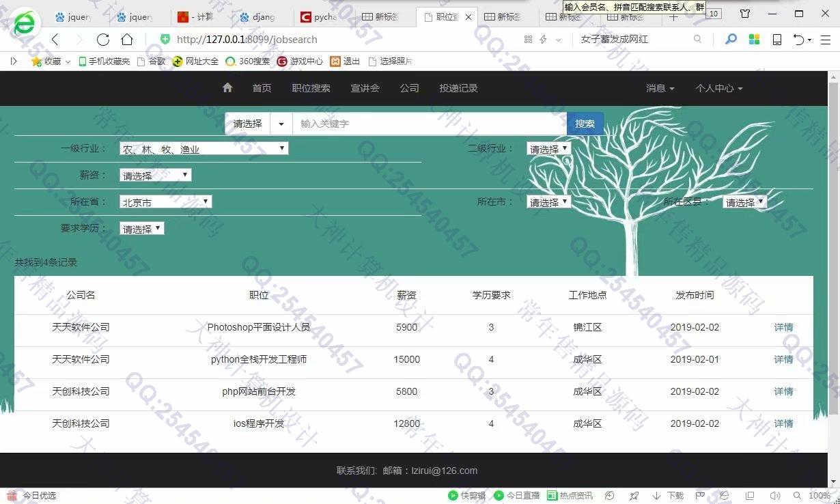Open the 游戏中心 bookmark
This screenshot has width=840, height=504.
(300, 61)
